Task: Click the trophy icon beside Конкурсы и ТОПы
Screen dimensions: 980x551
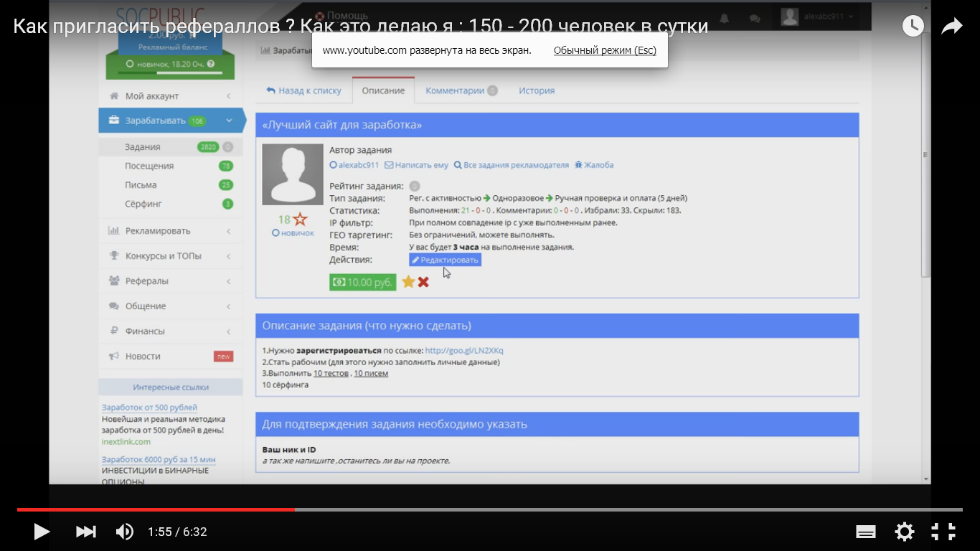Action: [113, 255]
